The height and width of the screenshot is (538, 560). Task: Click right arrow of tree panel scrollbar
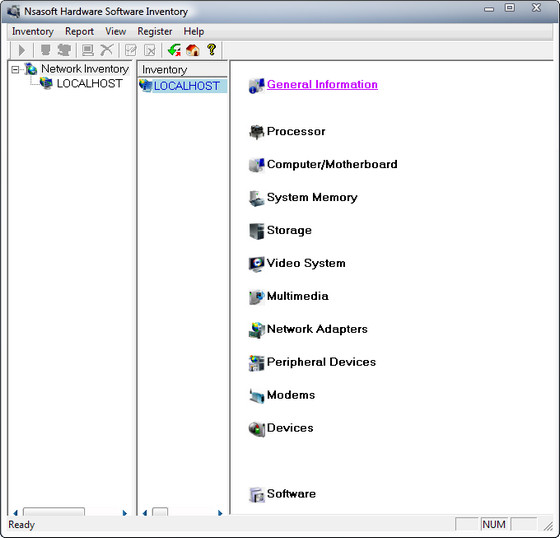pos(125,513)
